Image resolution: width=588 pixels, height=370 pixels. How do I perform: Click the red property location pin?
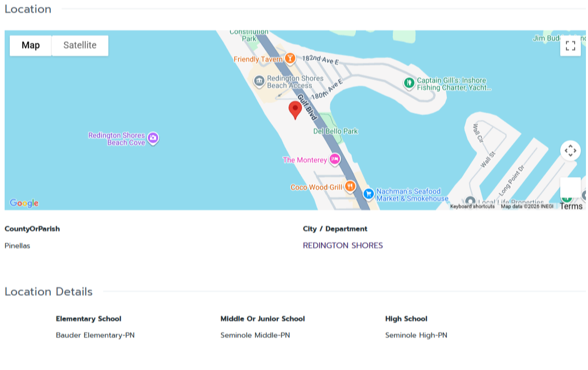[295, 110]
